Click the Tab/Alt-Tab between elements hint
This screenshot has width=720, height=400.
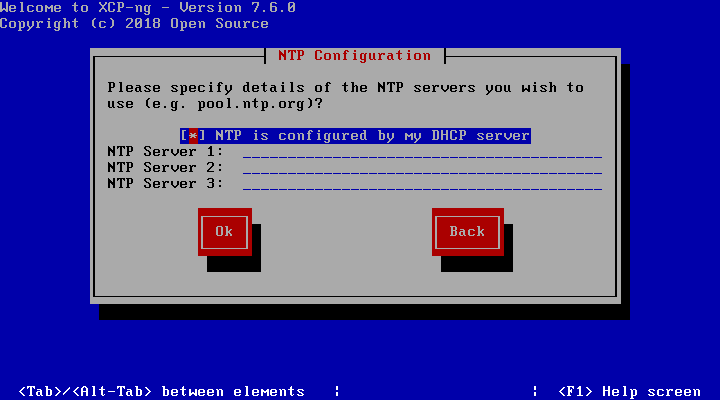point(161,392)
